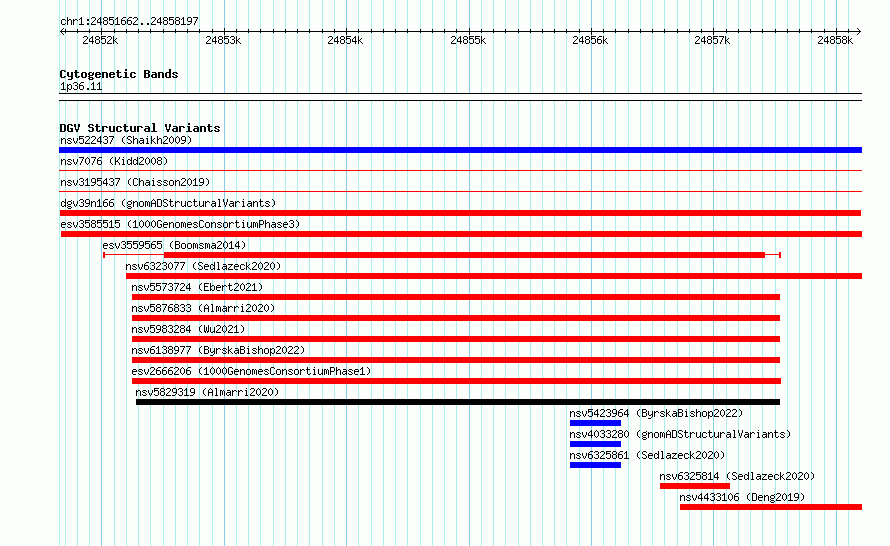890x546 pixels.
Task: Click nsv5573724 (Ebert2021) label
Action: (x=197, y=287)
